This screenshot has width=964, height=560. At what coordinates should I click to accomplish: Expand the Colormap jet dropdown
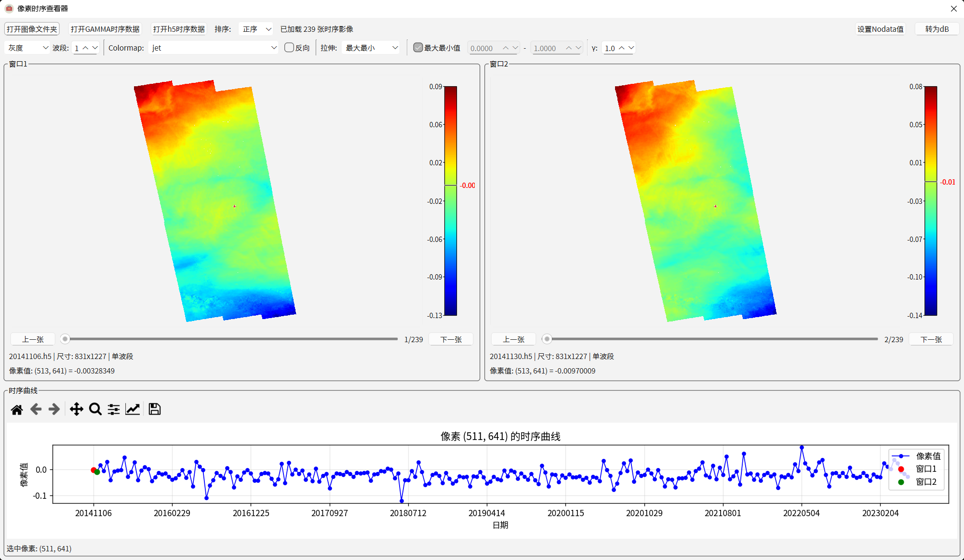coord(214,48)
